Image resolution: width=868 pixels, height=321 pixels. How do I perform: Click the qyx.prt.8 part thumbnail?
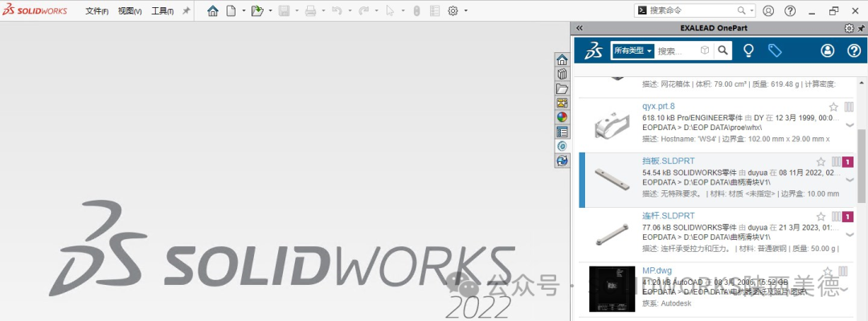[612, 125]
